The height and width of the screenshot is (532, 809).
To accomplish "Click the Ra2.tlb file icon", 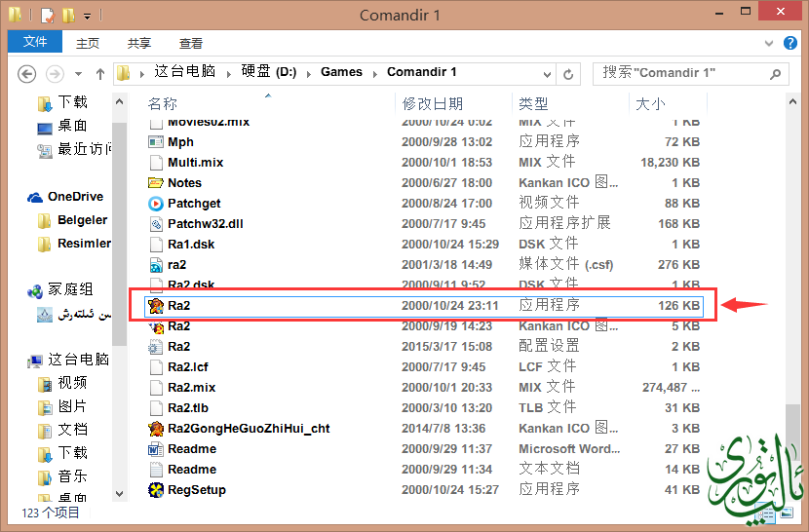I will (x=156, y=408).
